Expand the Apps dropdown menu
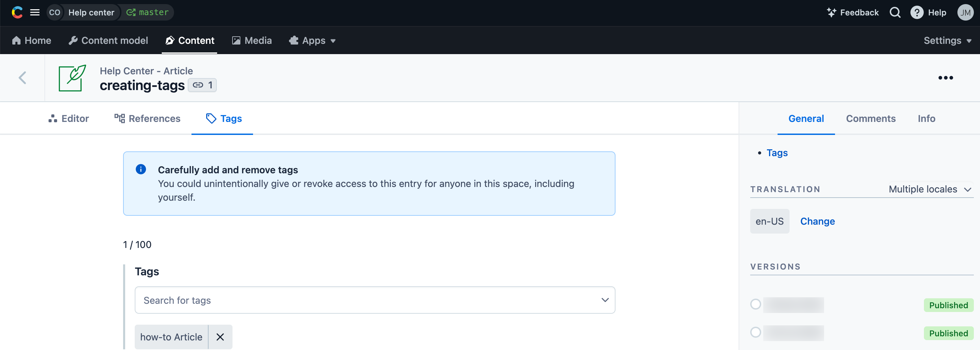 pos(312,40)
